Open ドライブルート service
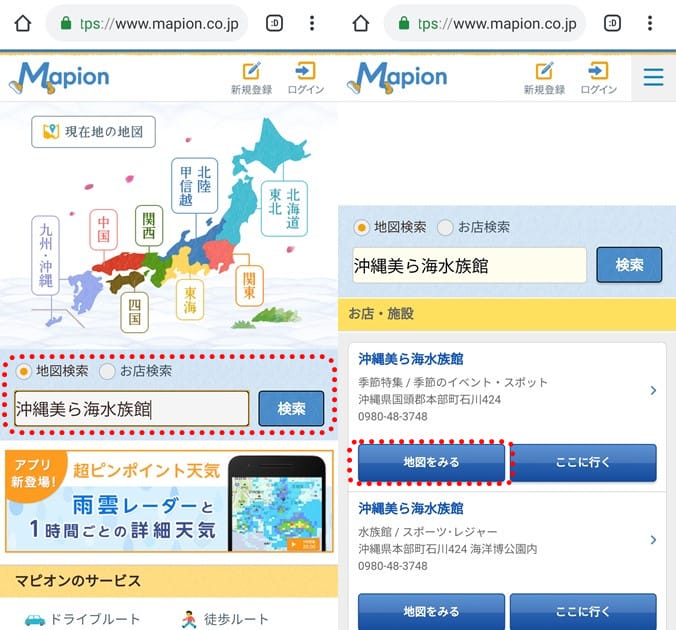This screenshot has width=676, height=630. click(83, 619)
